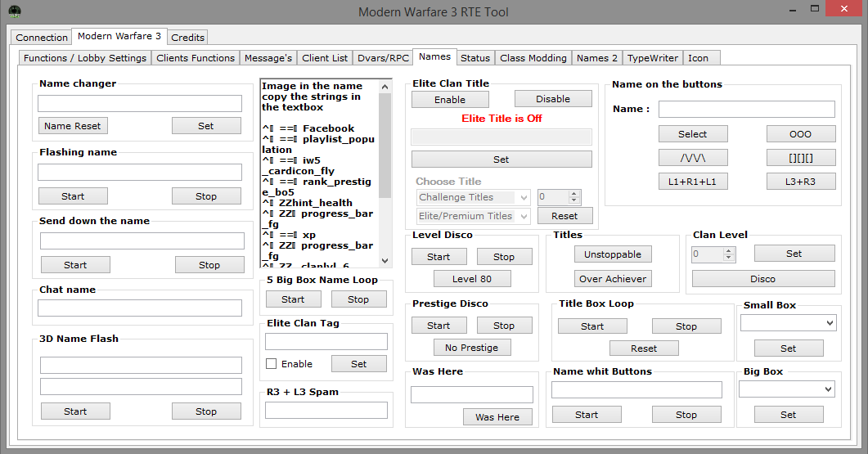
Task: Enable the Elite Clan Title
Action: [x=450, y=100]
